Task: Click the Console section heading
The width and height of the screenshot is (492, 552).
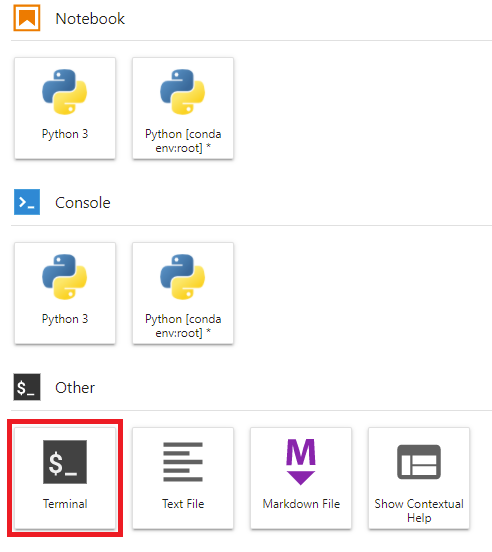Action: 83,203
